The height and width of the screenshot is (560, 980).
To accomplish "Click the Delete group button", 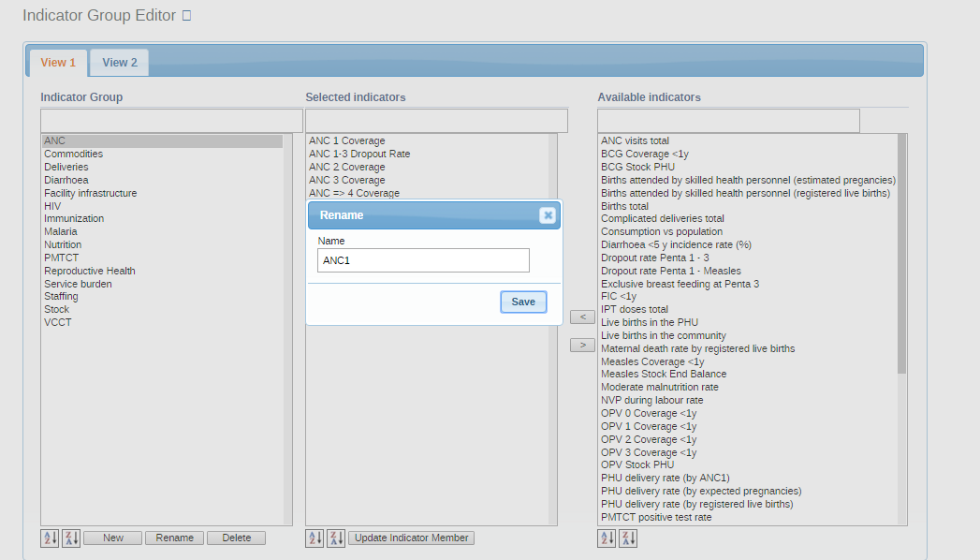I will 236,538.
